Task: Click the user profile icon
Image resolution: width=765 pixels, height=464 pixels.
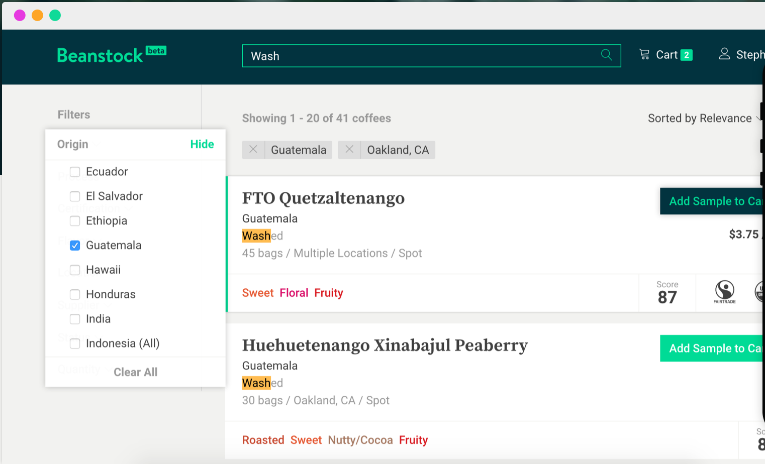Action: click(724, 54)
